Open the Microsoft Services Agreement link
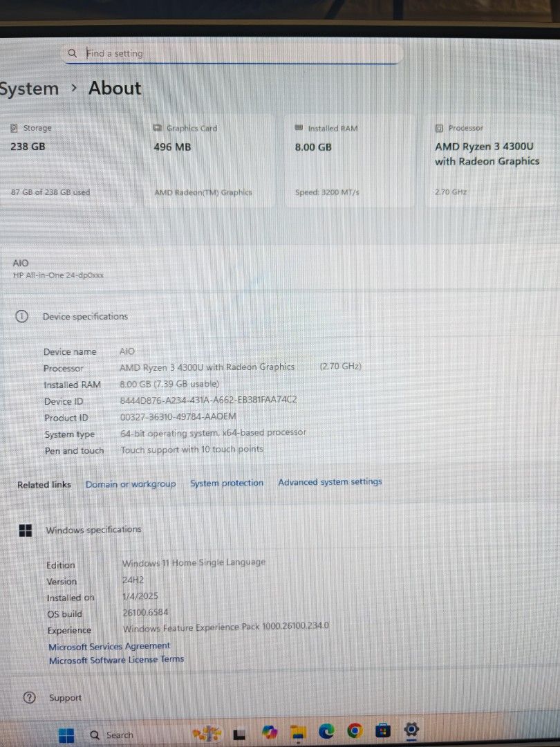This screenshot has width=560, height=747. tap(109, 645)
